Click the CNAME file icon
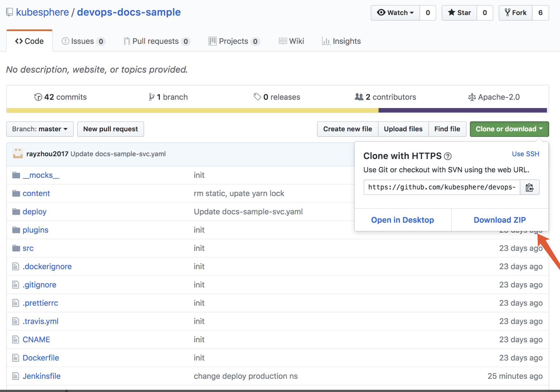 16,339
